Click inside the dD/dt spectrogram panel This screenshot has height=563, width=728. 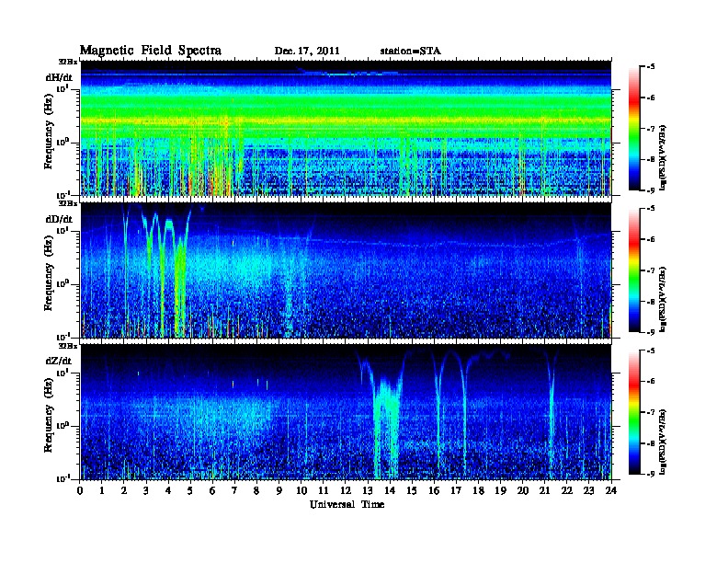pos(347,270)
